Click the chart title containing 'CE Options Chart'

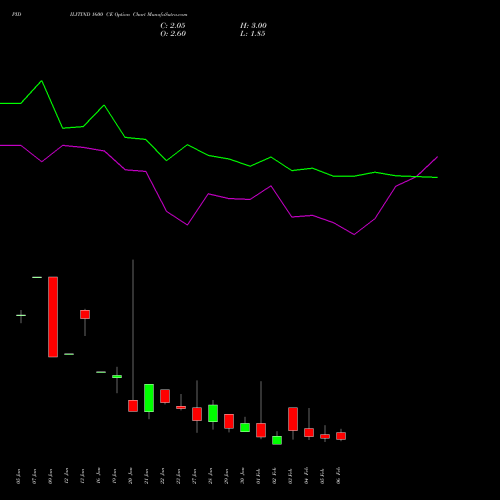(128, 15)
